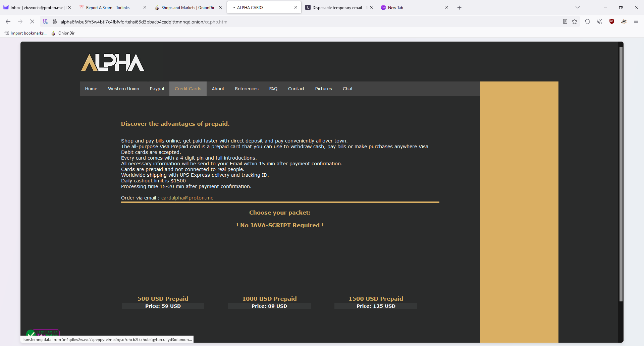
Task: Open the References page
Action: click(x=247, y=89)
